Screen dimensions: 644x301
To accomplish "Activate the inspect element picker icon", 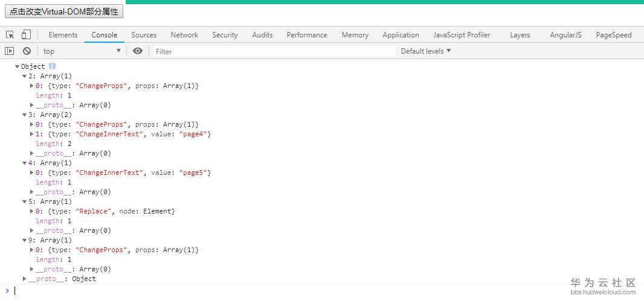I will (x=10, y=35).
